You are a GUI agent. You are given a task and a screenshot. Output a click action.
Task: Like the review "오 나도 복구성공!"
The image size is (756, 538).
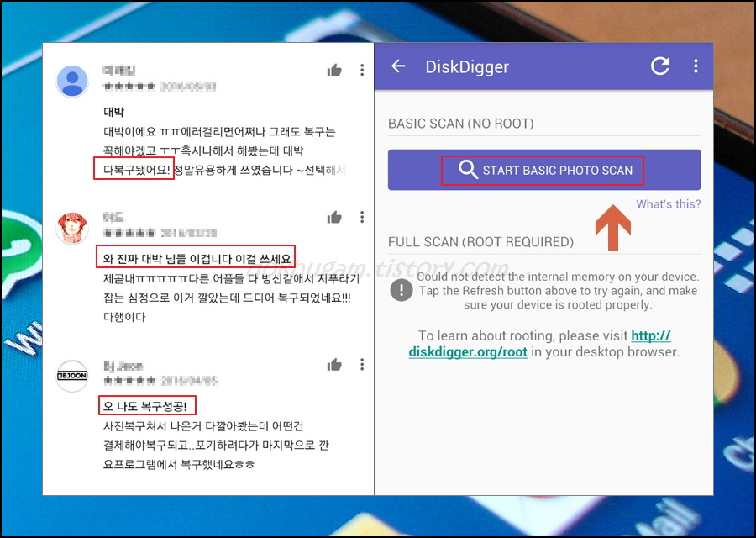[334, 365]
